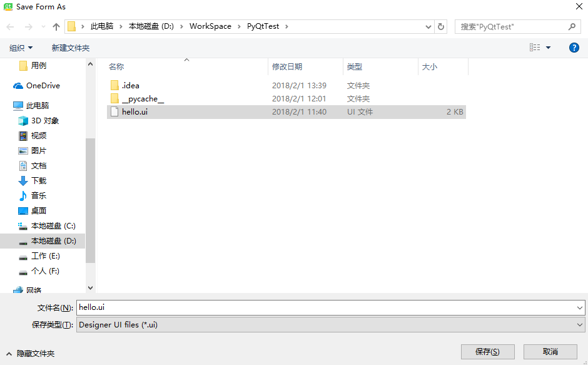Viewport: 588px width, 365px height.
Task: Click the Up one level arrow icon
Action: click(x=56, y=27)
